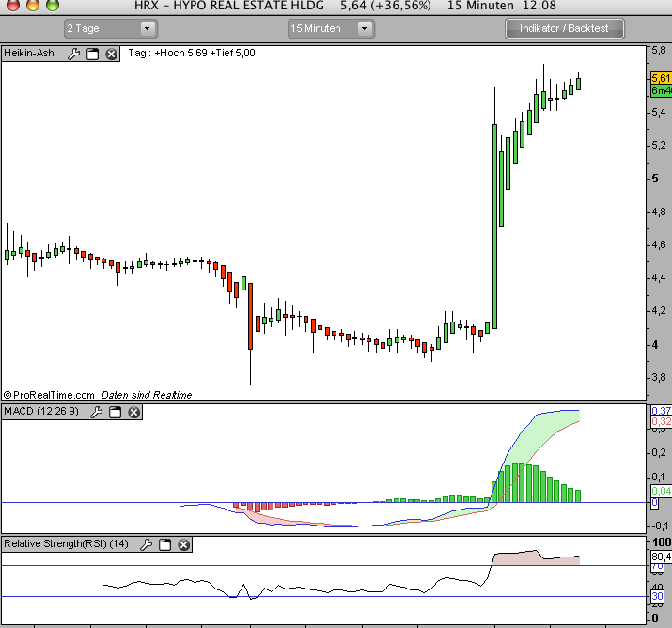The image size is (672, 628).
Task: Click the 80,4 RSI value label
Action: 661,557
